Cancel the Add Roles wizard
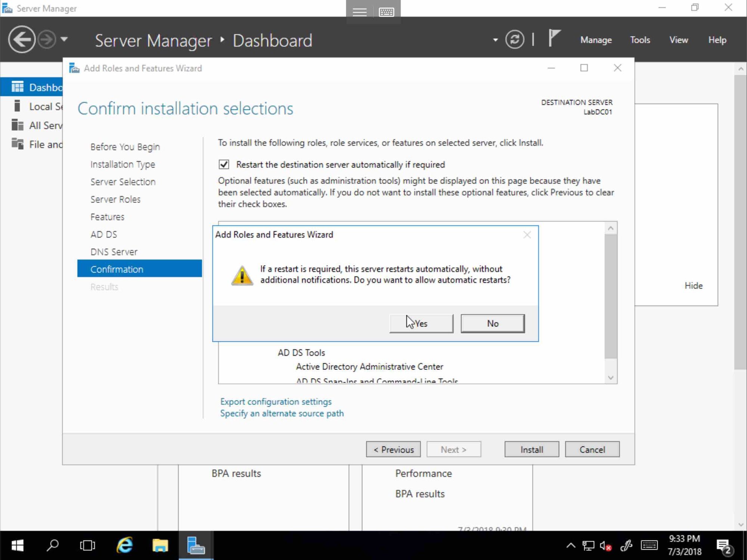This screenshot has width=747, height=560. point(592,449)
